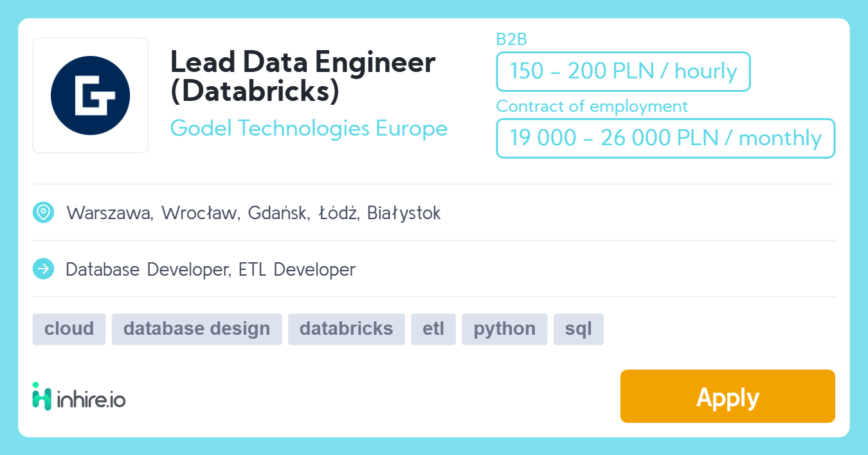The width and height of the screenshot is (868, 455).
Task: Click the arrow icon beside Database Developer
Action: coord(43,269)
